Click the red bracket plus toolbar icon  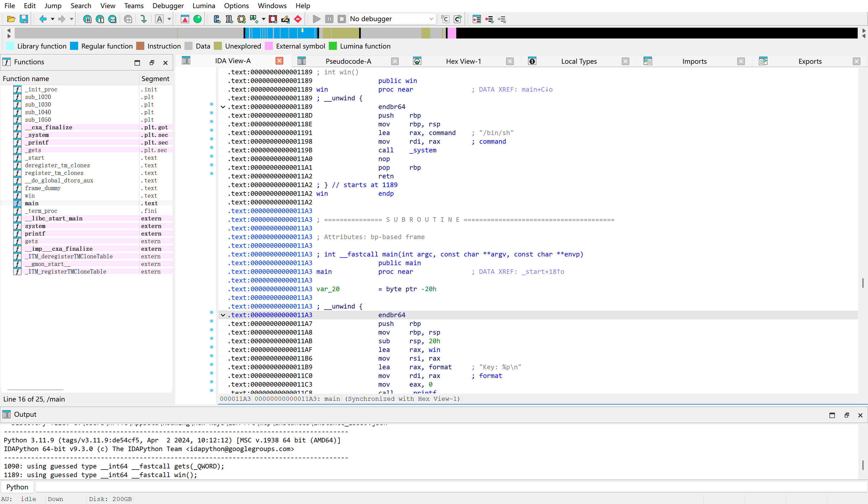point(273,19)
